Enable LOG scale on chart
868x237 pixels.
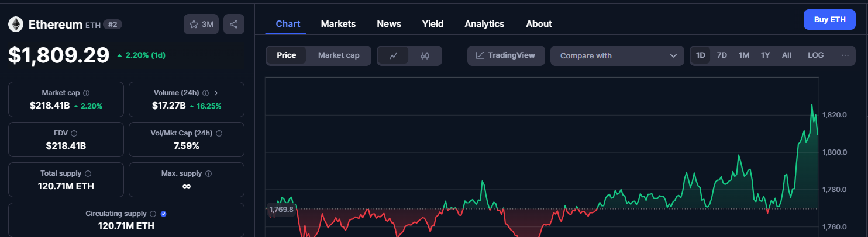[x=815, y=55]
